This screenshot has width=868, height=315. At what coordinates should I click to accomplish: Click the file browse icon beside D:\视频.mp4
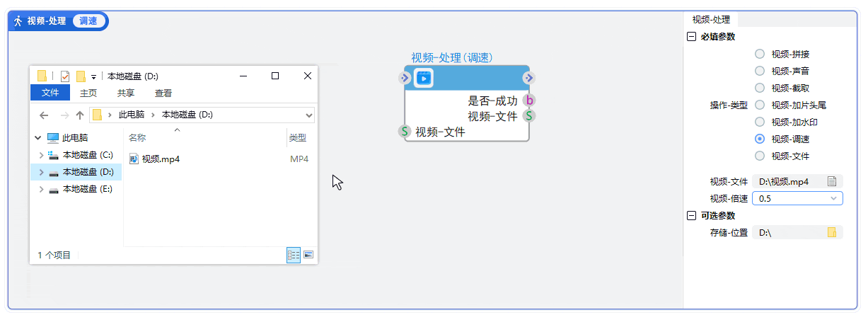point(832,181)
